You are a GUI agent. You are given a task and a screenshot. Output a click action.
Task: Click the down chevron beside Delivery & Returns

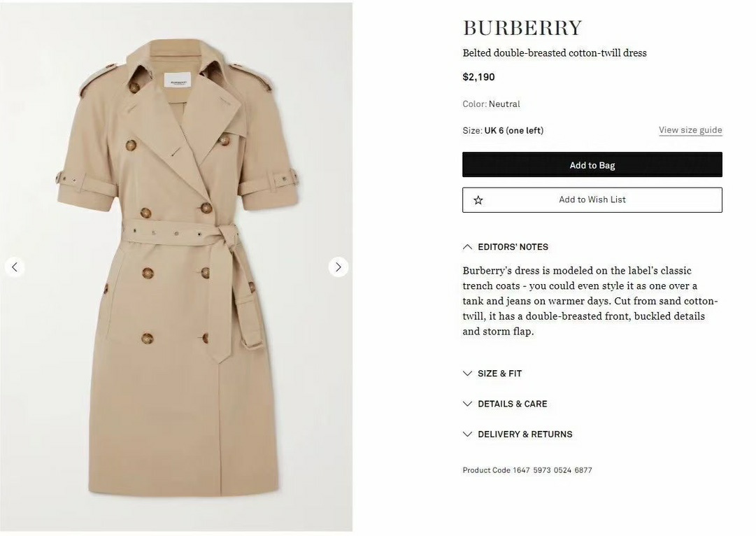point(467,435)
